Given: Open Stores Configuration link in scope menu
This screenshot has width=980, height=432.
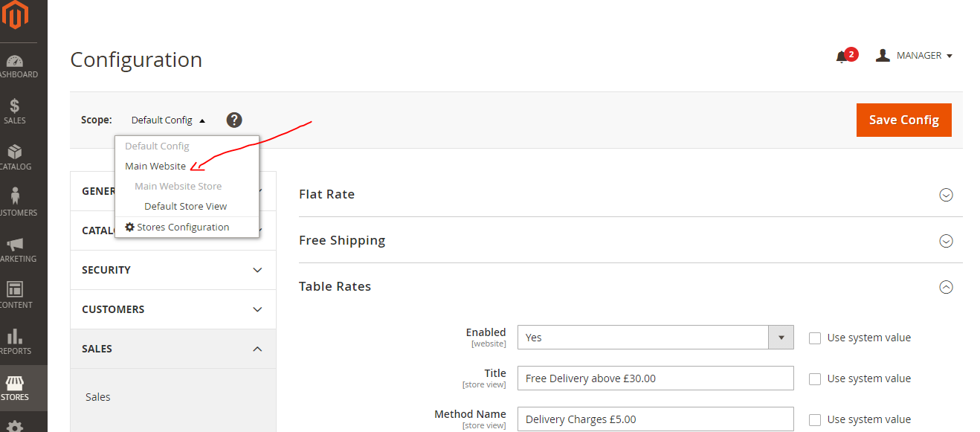Looking at the screenshot, I should pos(182,227).
